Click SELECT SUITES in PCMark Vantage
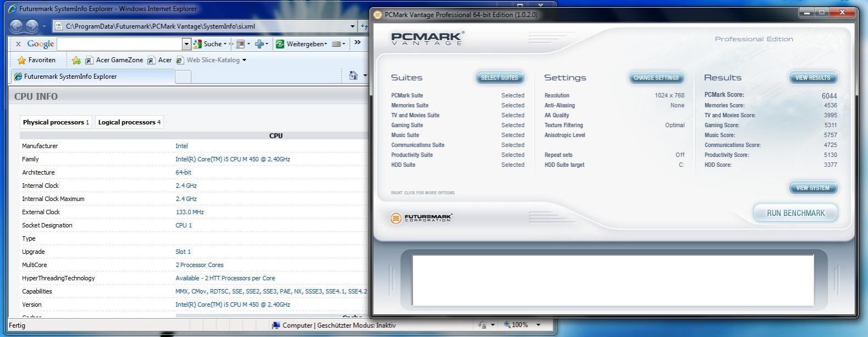 (x=499, y=78)
